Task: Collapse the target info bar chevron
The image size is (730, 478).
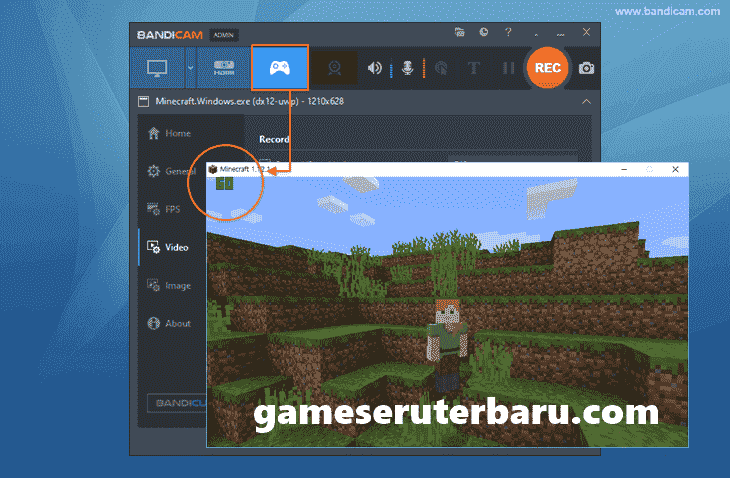Action: click(586, 101)
